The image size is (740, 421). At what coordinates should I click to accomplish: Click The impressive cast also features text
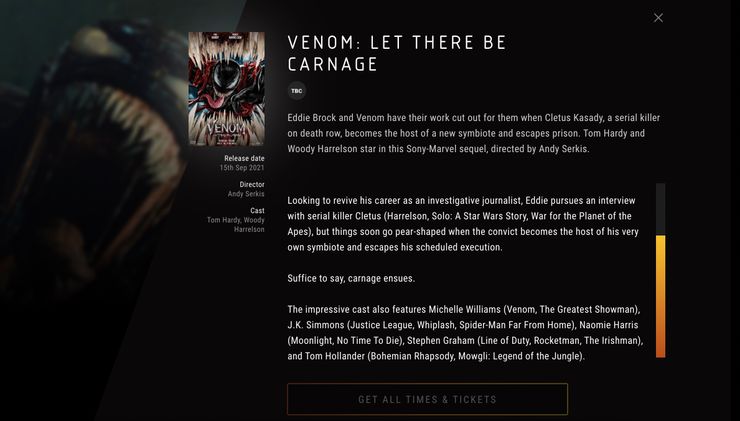coord(357,310)
